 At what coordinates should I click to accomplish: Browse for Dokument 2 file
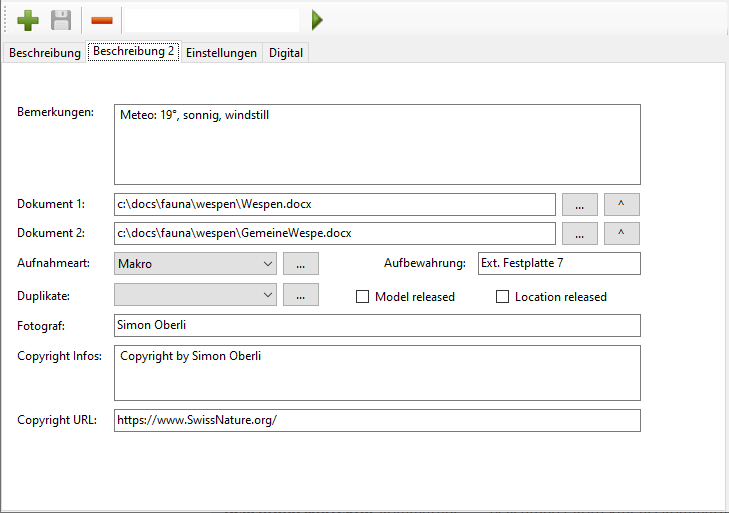pyautogui.click(x=579, y=233)
